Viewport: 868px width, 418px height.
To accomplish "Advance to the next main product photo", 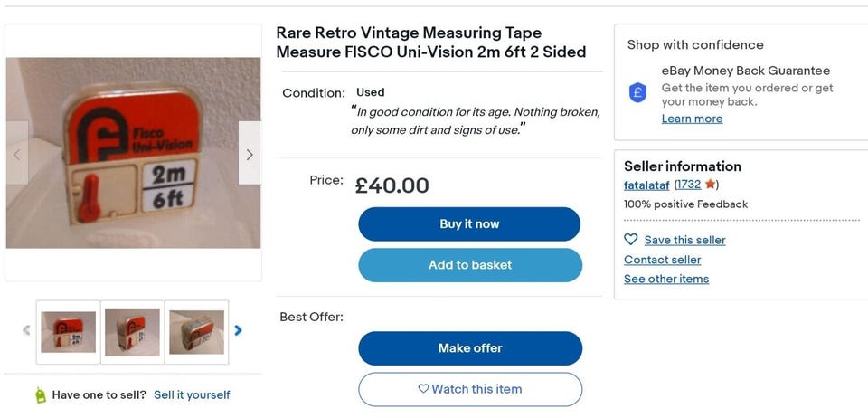I will 250,154.
